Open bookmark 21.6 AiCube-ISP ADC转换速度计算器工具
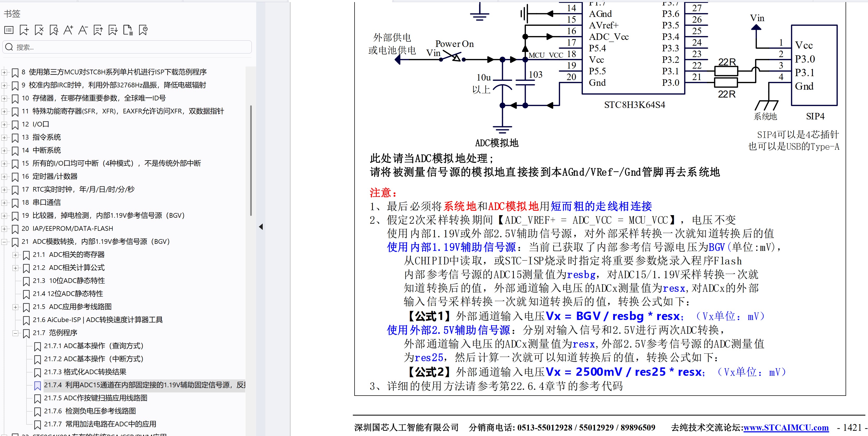This screenshot has width=868, height=436. point(98,320)
